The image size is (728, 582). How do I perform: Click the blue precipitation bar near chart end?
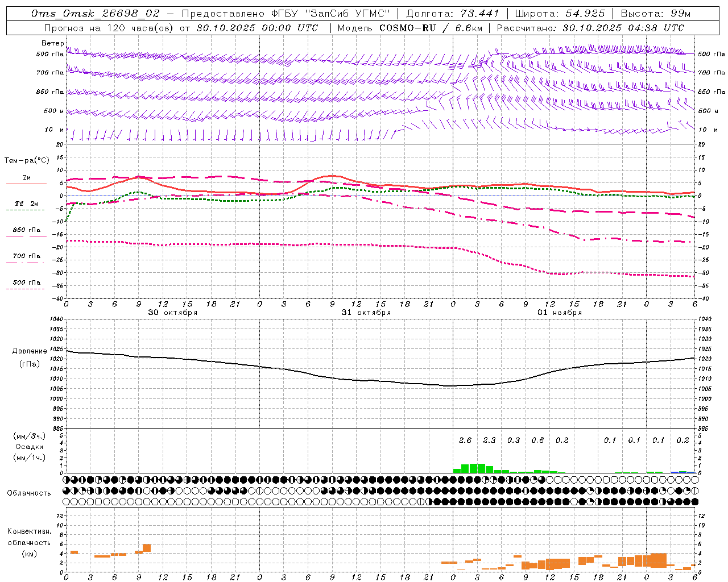point(679,472)
